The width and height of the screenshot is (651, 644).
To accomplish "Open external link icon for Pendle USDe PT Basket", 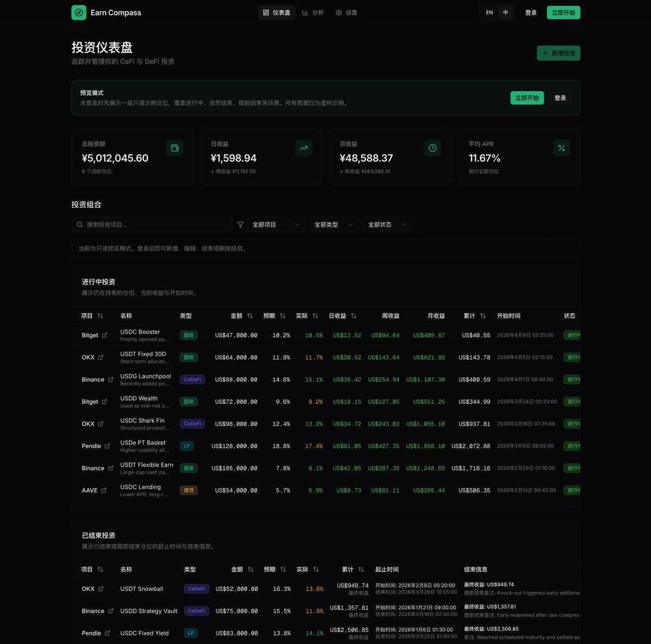I will tap(107, 446).
